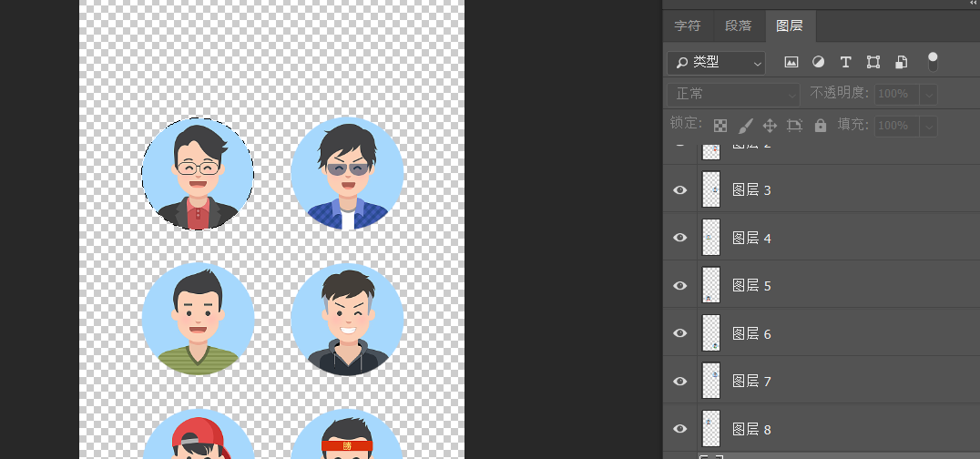Select 图层 5 thumbnail
Viewport: 980px width, 459px height.
pos(711,285)
